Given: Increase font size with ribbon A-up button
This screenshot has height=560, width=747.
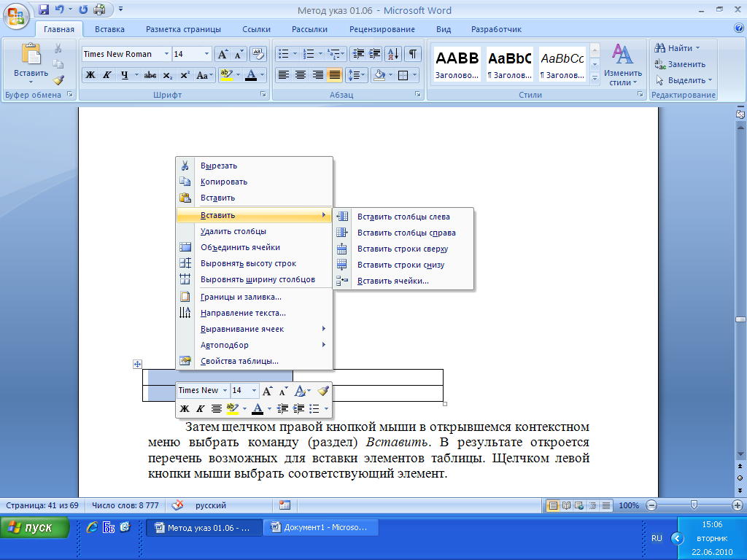Looking at the screenshot, I should [222, 54].
